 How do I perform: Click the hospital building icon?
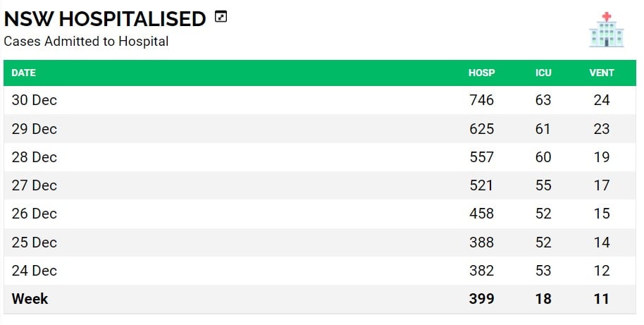point(606,30)
